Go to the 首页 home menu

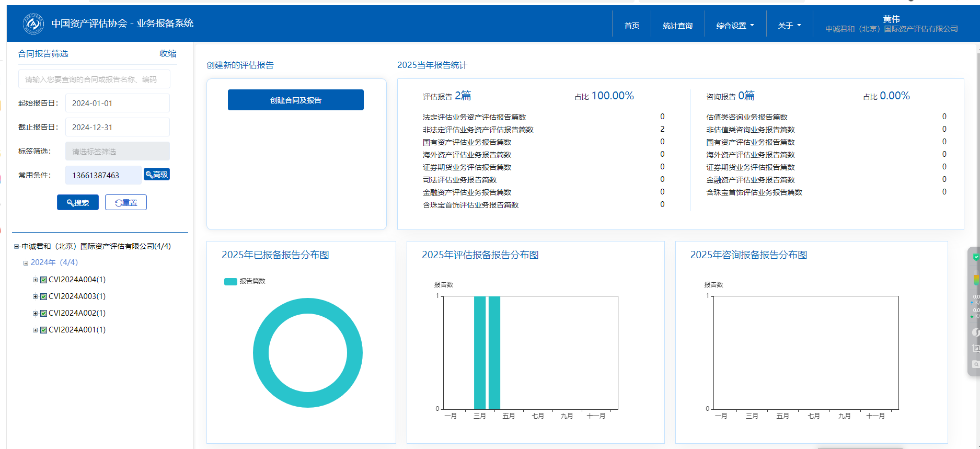pyautogui.click(x=631, y=26)
